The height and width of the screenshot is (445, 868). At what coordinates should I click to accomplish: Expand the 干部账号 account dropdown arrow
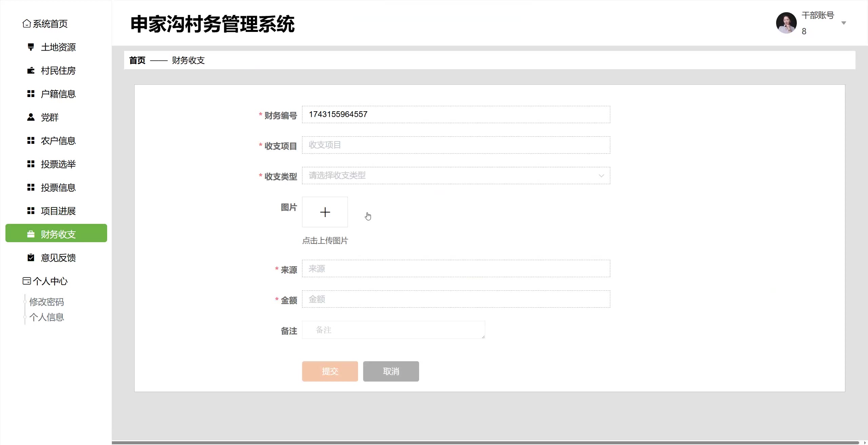(844, 23)
